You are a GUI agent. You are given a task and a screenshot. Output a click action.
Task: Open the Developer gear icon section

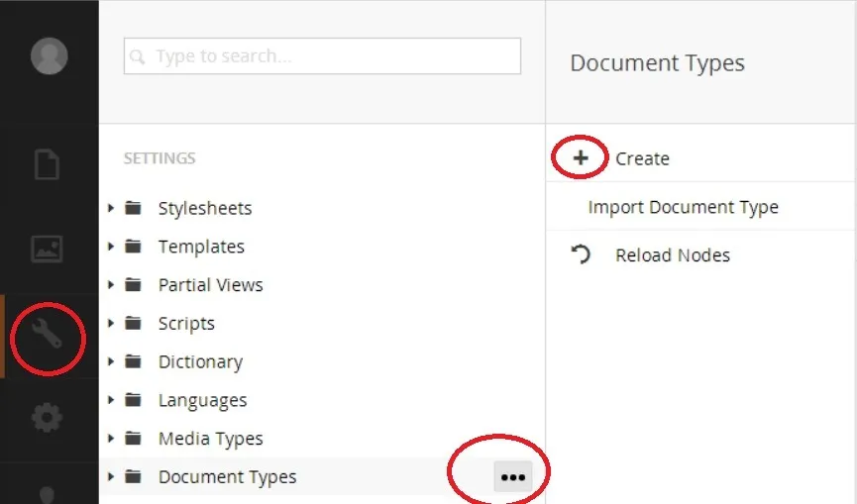(48, 418)
